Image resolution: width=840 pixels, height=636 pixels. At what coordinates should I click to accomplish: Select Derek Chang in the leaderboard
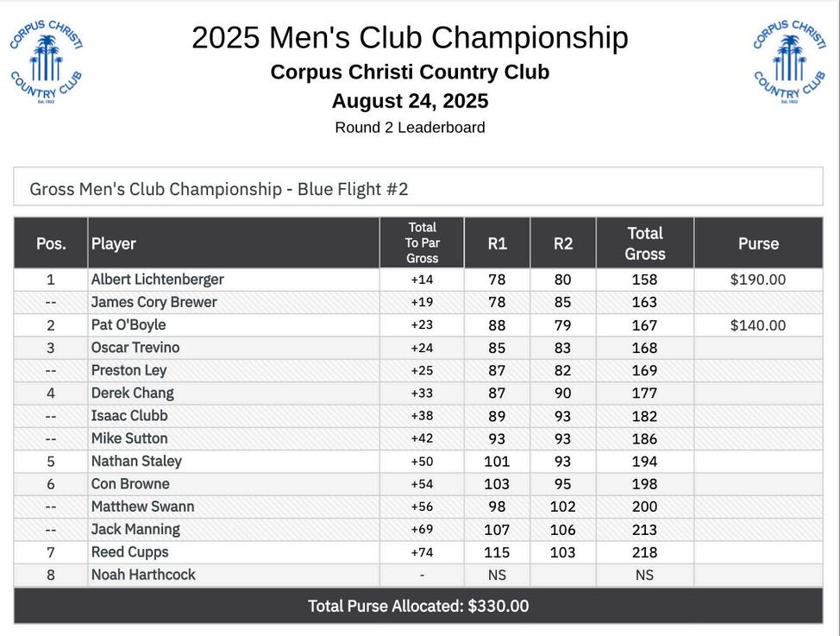(x=132, y=394)
